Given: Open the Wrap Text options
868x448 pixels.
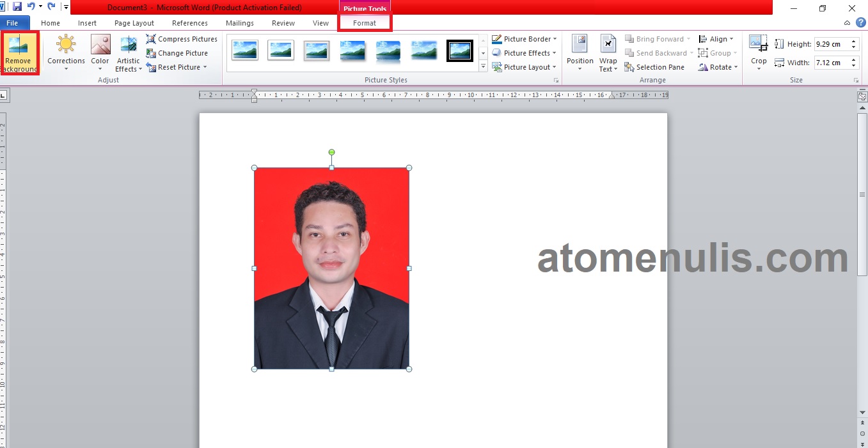Looking at the screenshot, I should (x=608, y=53).
